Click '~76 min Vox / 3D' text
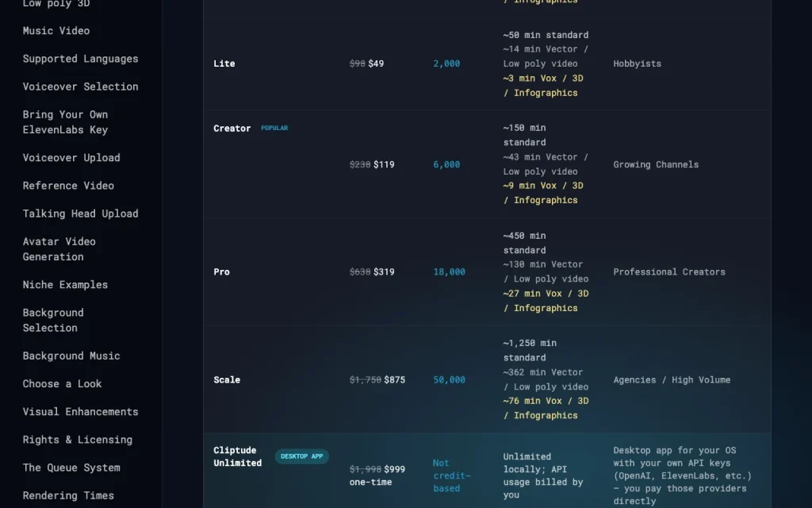812x508 pixels. (546, 401)
